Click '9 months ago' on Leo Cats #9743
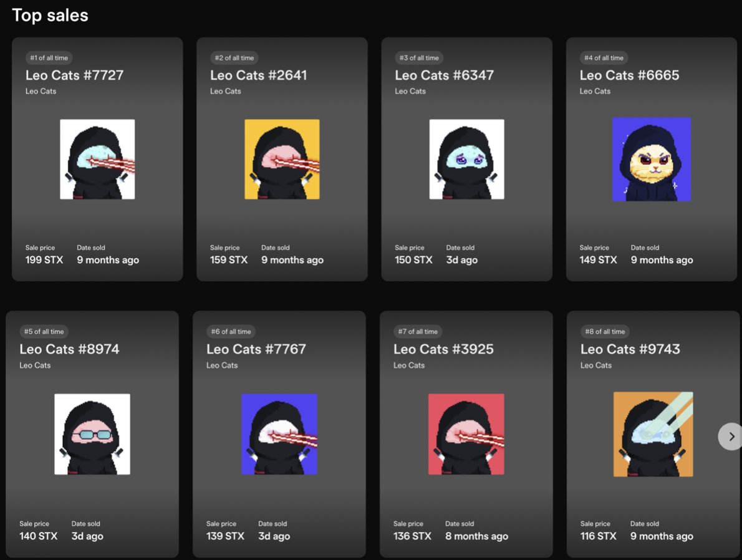The height and width of the screenshot is (560, 742). 662,536
